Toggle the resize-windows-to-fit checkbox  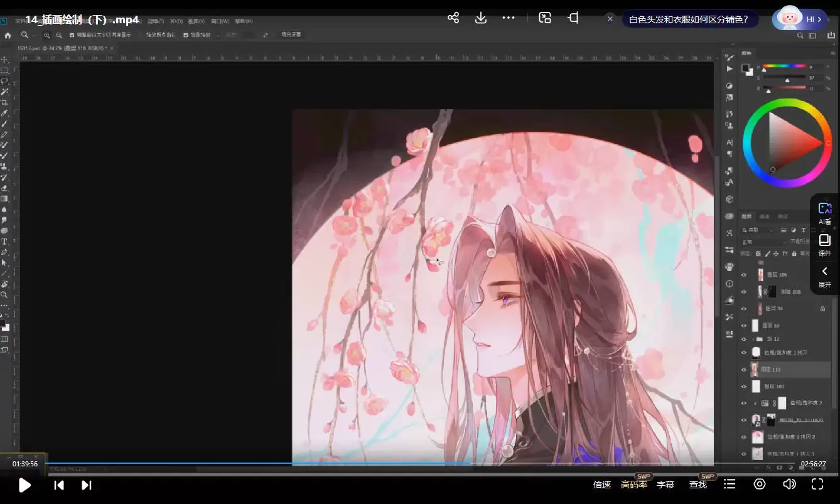click(72, 35)
